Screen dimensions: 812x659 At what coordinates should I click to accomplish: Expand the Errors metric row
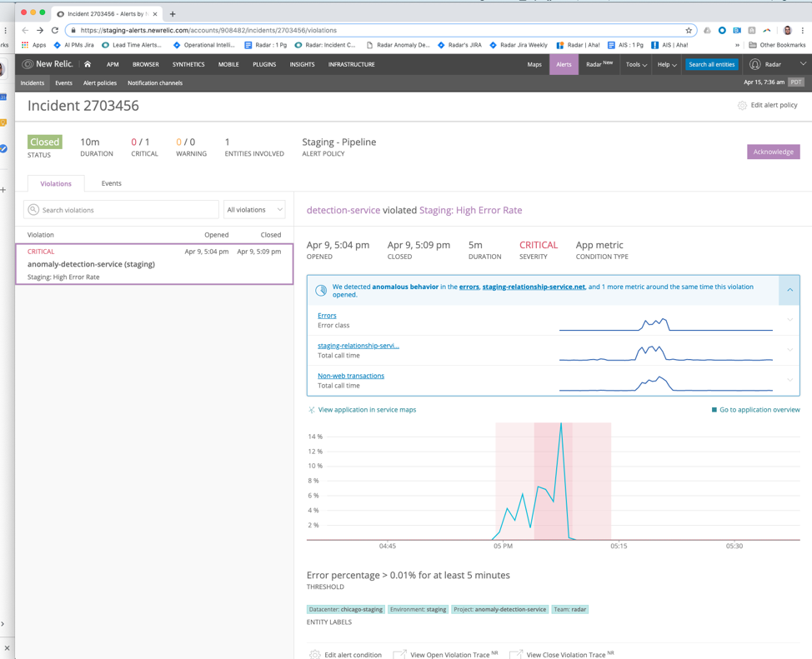pyautogui.click(x=789, y=319)
